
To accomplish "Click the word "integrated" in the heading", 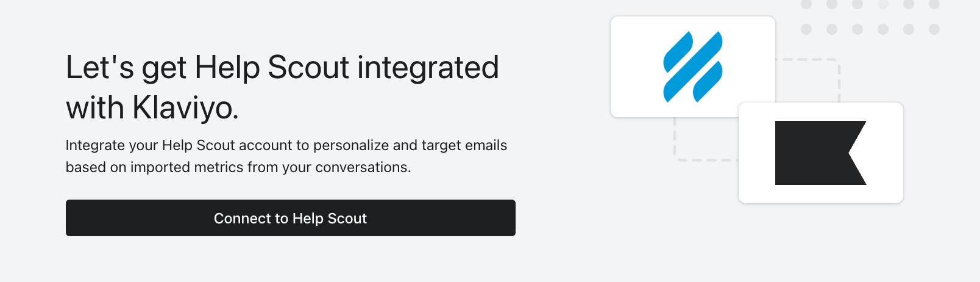I will click(428, 67).
